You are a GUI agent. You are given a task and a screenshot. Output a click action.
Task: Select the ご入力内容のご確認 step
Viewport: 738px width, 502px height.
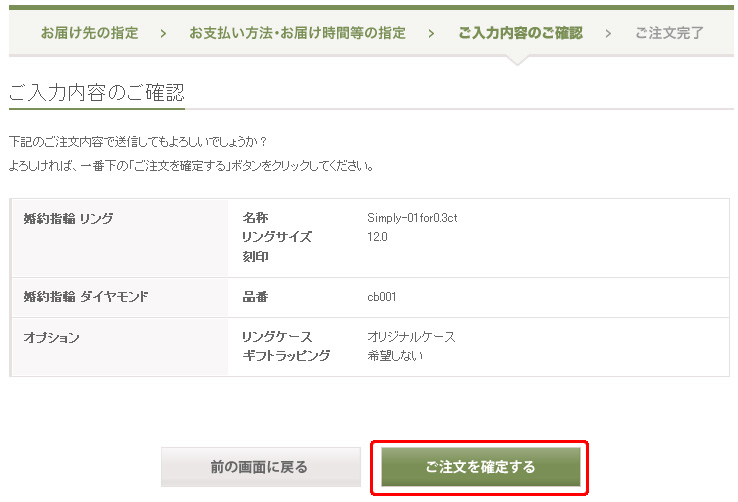(x=520, y=33)
